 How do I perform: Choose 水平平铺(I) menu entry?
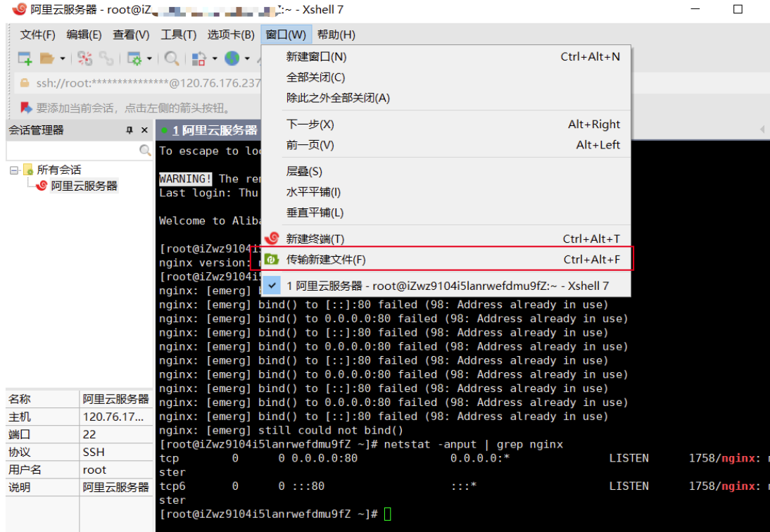446,192
